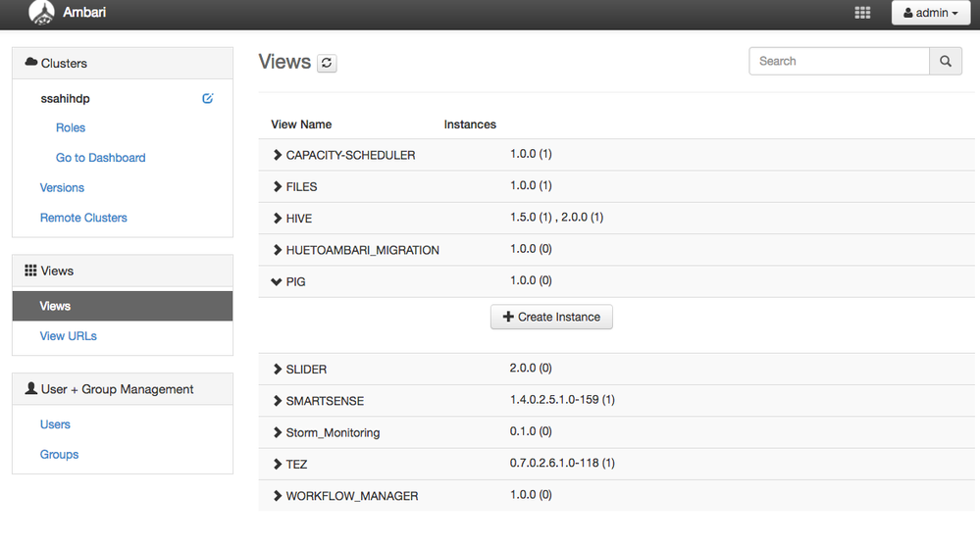Open the Roles link
This screenshot has height=547, width=980.
71,127
